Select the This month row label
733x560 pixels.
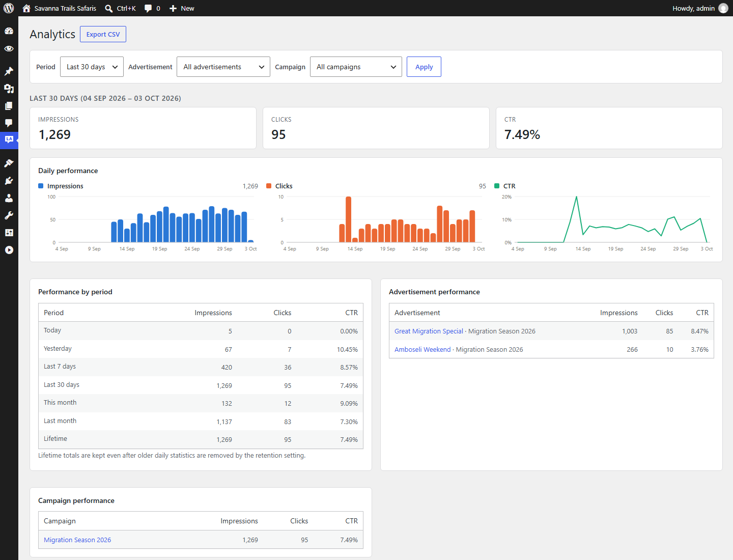60,403
